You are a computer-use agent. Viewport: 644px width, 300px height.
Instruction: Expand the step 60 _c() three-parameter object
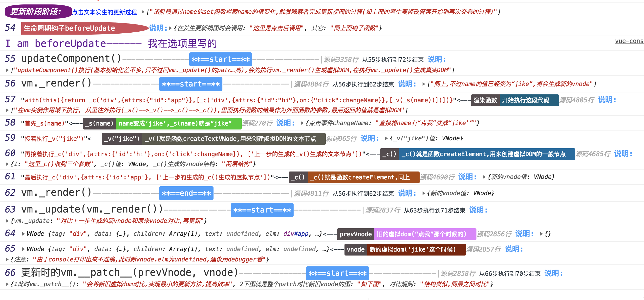pyautogui.click(x=7, y=164)
